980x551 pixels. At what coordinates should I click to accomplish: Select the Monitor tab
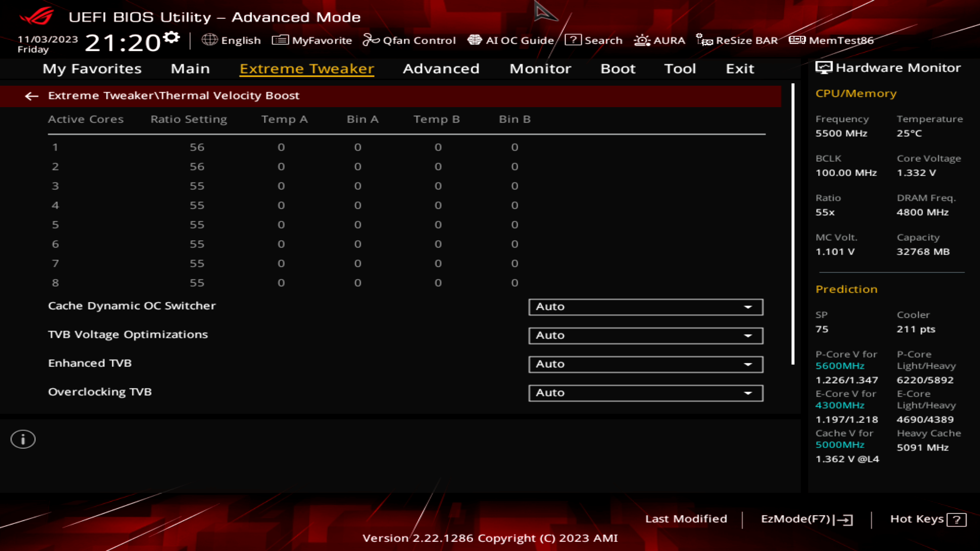[541, 68]
